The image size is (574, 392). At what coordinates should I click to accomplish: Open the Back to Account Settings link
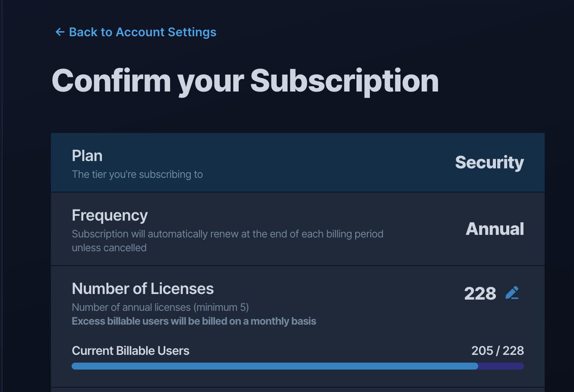pos(136,32)
